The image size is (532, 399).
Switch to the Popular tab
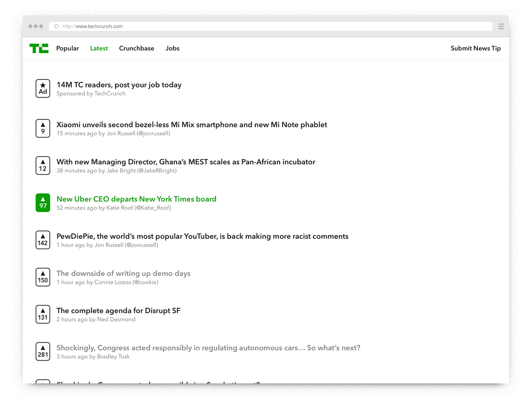(x=68, y=48)
